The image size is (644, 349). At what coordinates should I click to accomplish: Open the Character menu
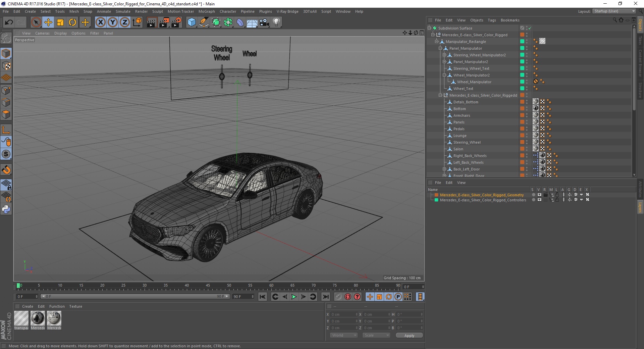coord(228,11)
